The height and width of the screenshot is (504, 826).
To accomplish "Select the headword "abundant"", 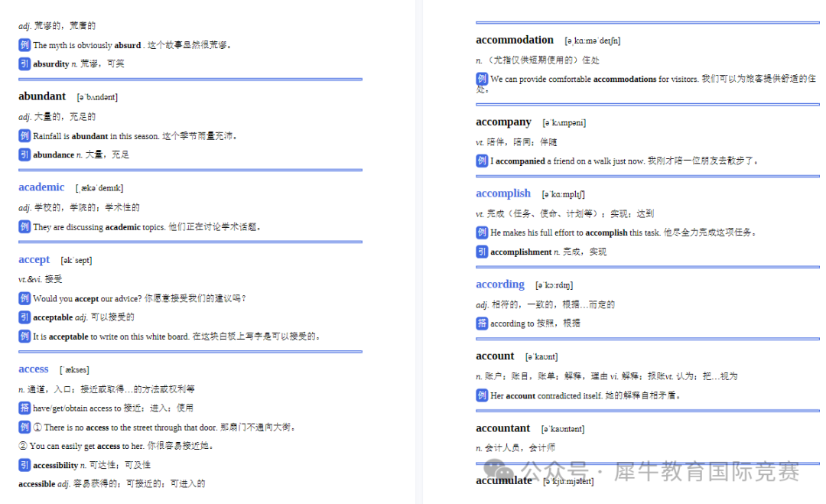I will click(42, 96).
